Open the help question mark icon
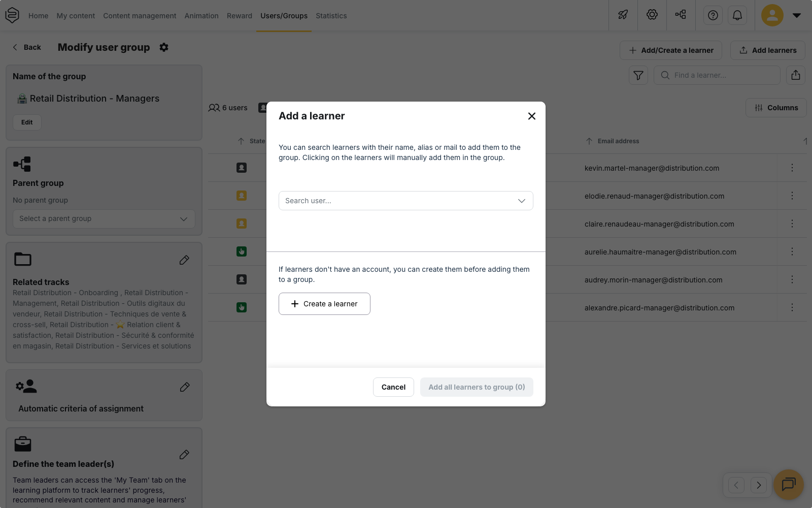812x508 pixels. [x=713, y=15]
